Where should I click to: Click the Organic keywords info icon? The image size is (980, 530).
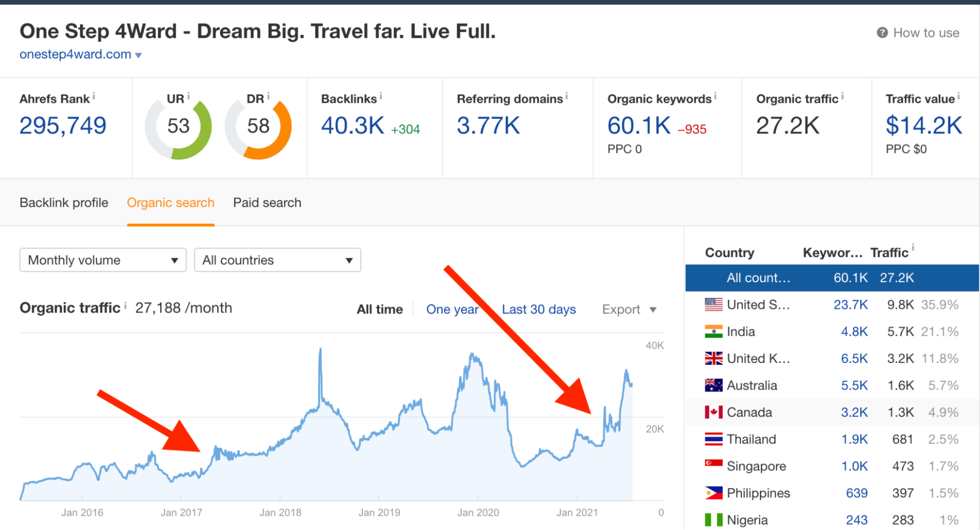tap(715, 95)
